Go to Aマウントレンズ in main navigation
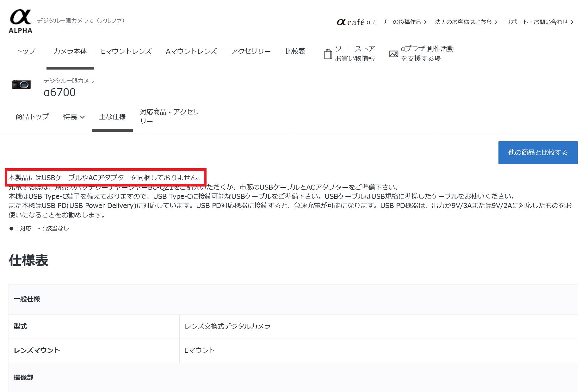This screenshot has width=581, height=392. pos(191,51)
